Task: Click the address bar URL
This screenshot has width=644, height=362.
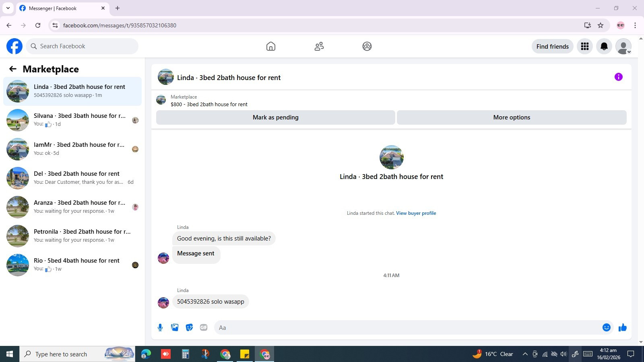Action: coord(120,25)
